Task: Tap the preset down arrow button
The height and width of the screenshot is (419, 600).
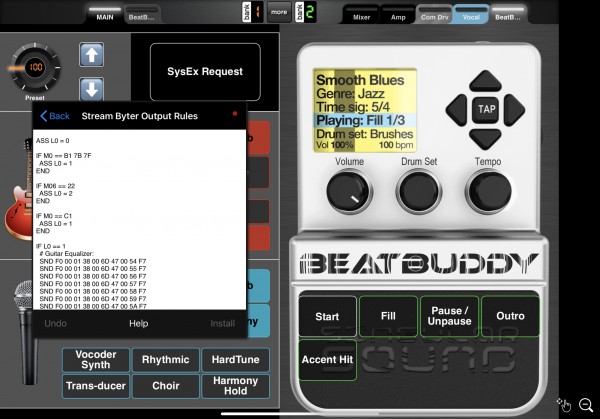Action: tap(91, 89)
